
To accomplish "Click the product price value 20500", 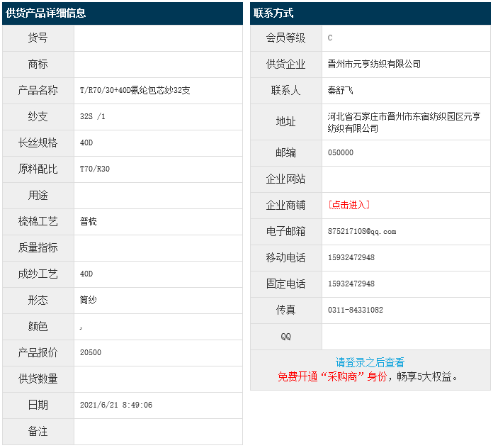I will click(x=91, y=352).
